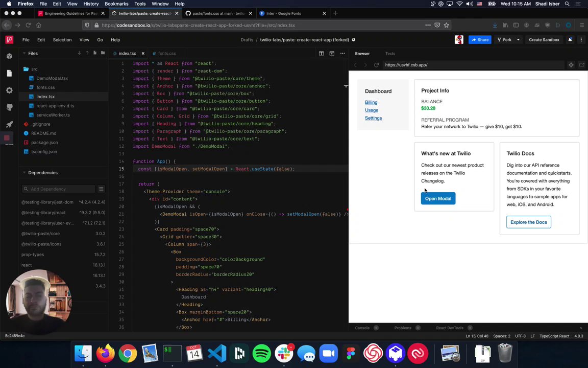Open Configuration Files gear icon in sidebar
This screenshot has width=588, height=368.
pyautogui.click(x=9, y=90)
